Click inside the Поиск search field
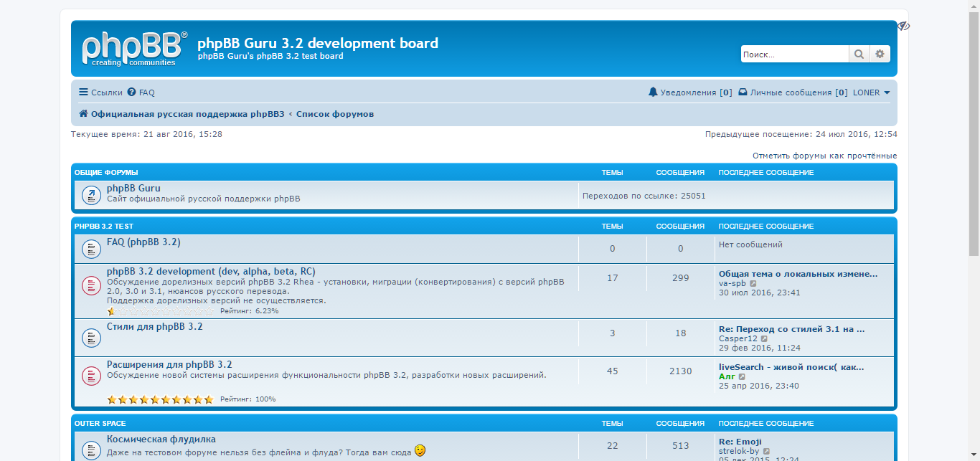Screen dimensions: 980x461 point(795,54)
